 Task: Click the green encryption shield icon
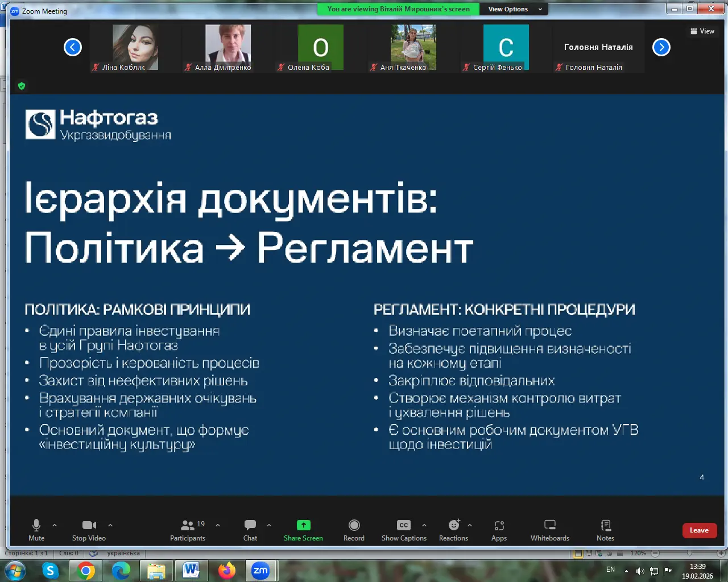tap(22, 86)
